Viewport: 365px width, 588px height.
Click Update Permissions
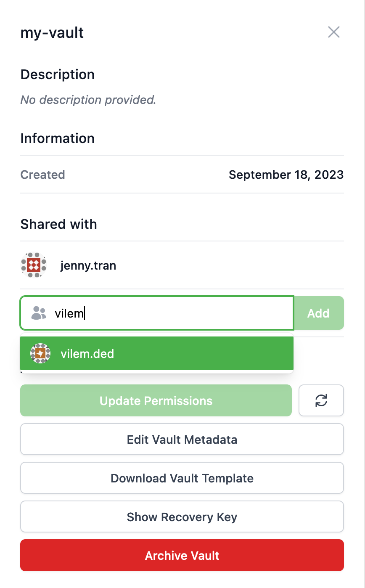coord(156,400)
